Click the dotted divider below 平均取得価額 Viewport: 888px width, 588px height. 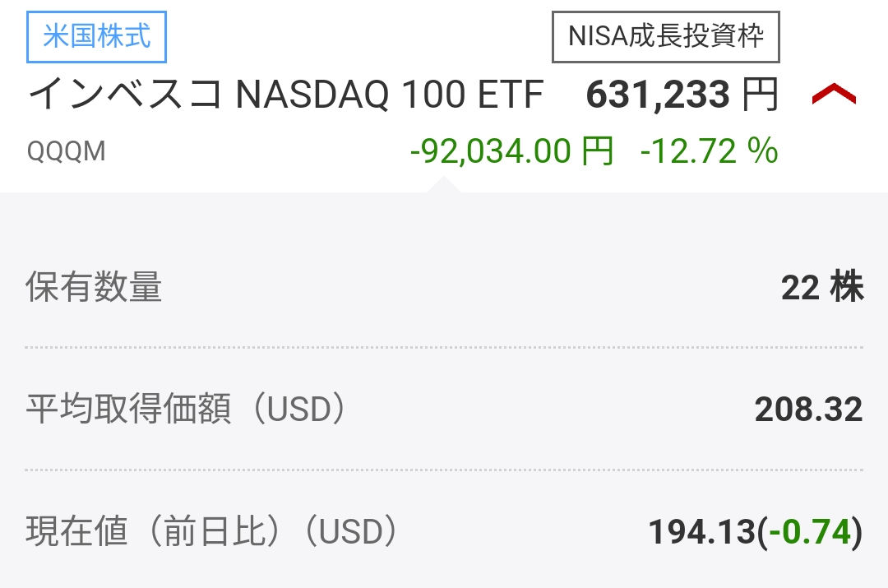pyautogui.click(x=444, y=470)
